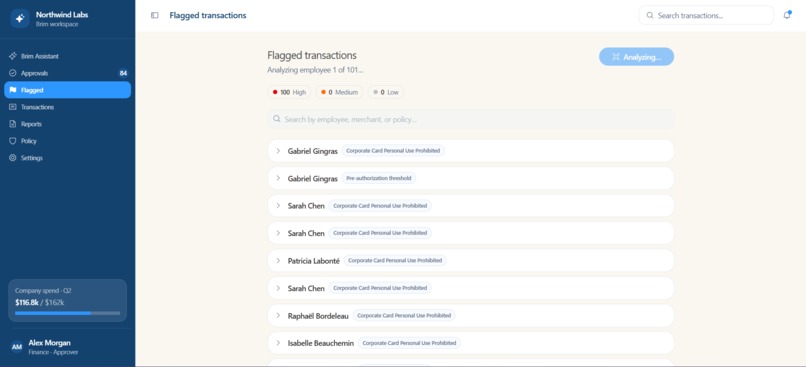Screen dimensions: 806x367
Task: Expand Isabelle Beauchemin row chevron
Action: click(x=278, y=343)
